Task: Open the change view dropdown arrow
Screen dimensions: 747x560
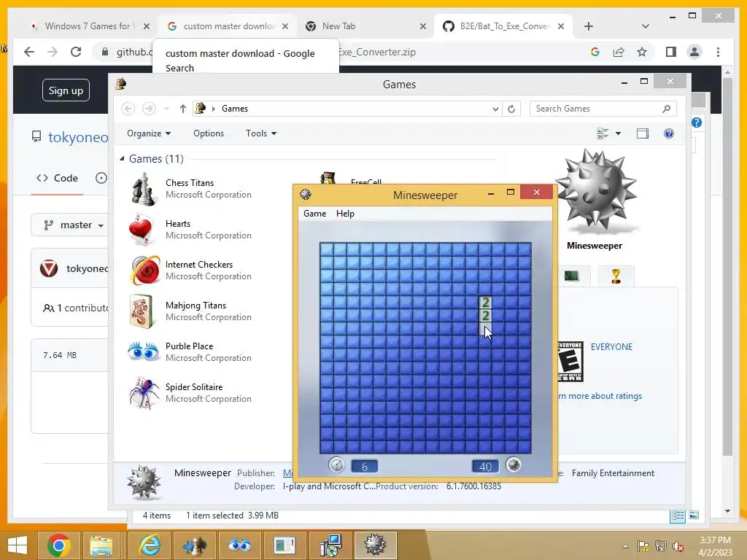Action: click(x=618, y=133)
